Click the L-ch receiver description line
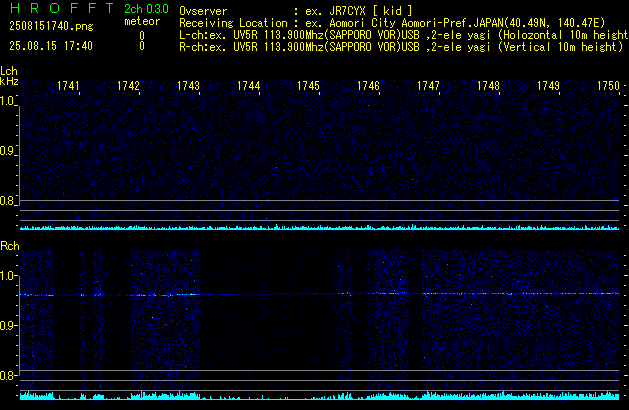Image resolution: width=629 pixels, height=410 pixels. coord(404,35)
